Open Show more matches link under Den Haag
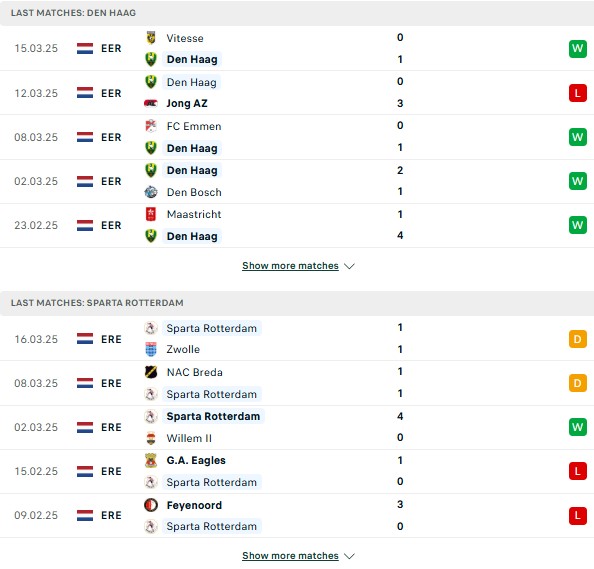594x569 pixels. [290, 266]
